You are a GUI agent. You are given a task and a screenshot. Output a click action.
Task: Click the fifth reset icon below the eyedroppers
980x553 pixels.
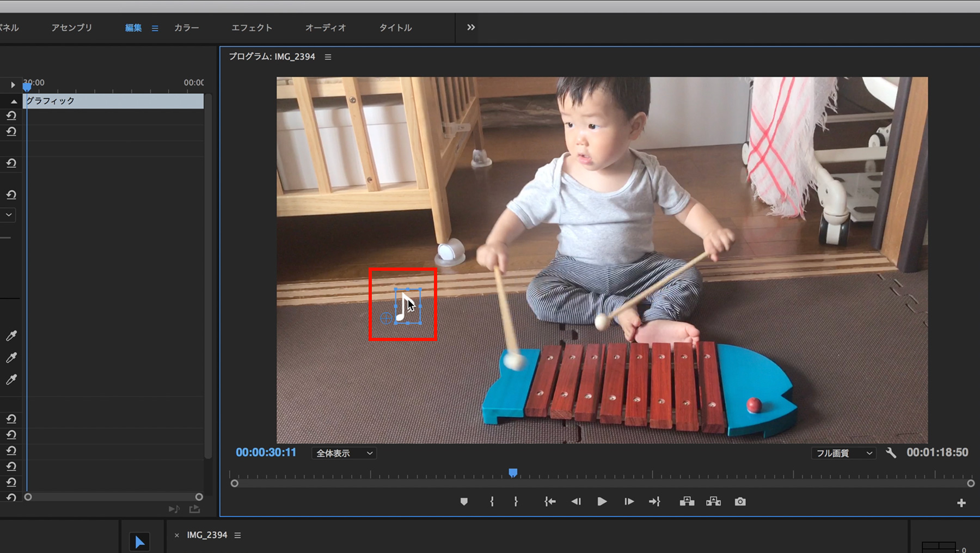point(11,482)
